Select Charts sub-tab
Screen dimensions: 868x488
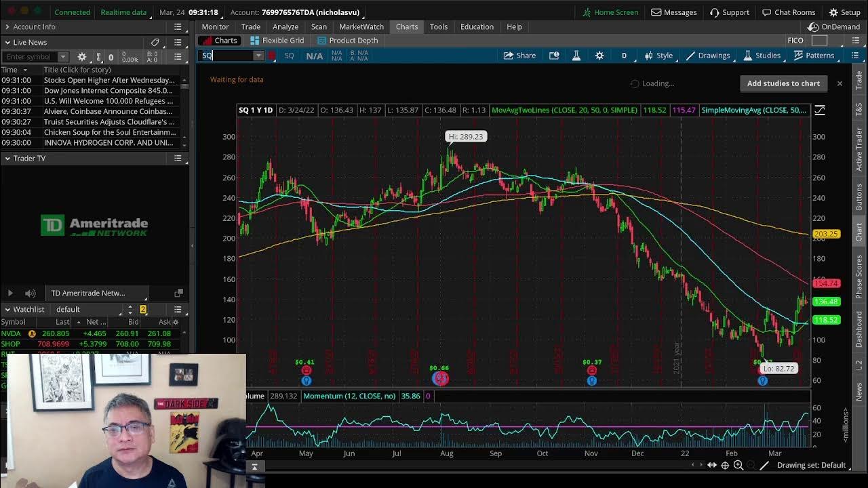[x=219, y=40]
